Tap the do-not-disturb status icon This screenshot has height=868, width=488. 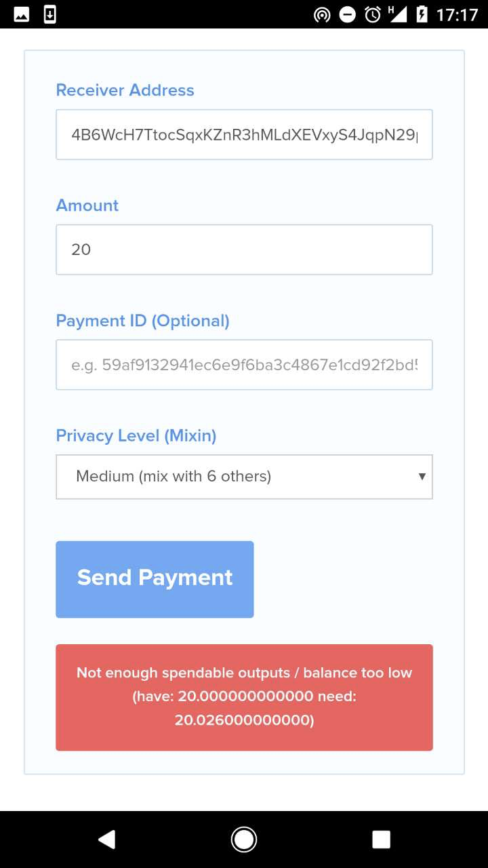tap(347, 14)
